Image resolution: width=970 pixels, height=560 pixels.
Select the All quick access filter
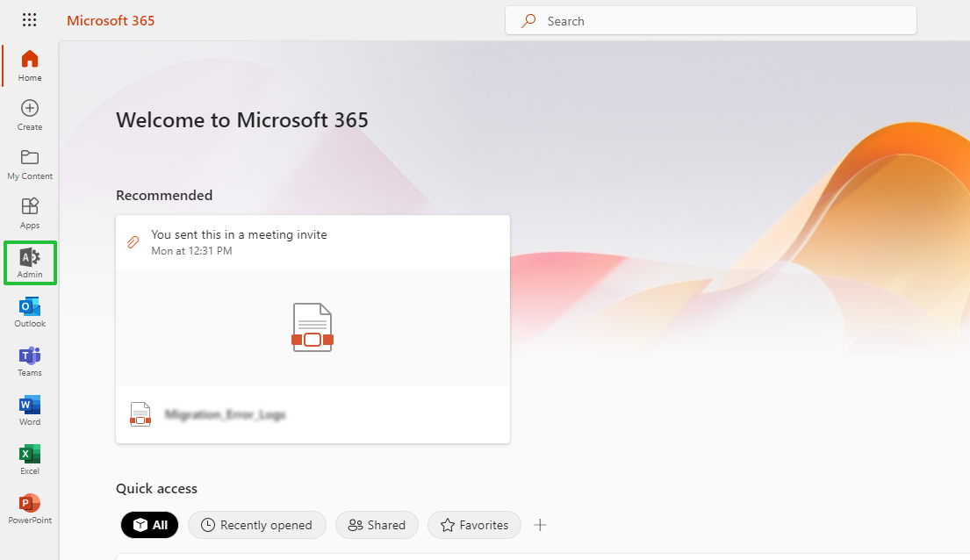coord(150,525)
